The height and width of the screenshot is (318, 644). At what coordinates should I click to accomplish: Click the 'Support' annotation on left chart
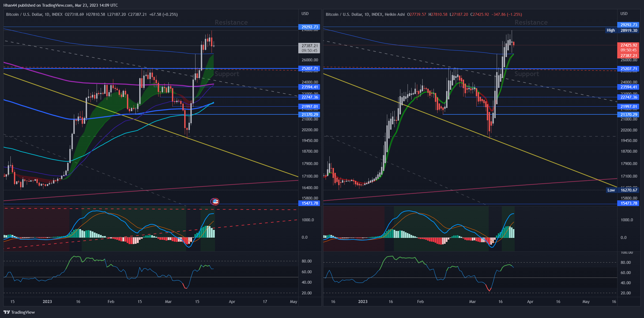click(x=227, y=74)
